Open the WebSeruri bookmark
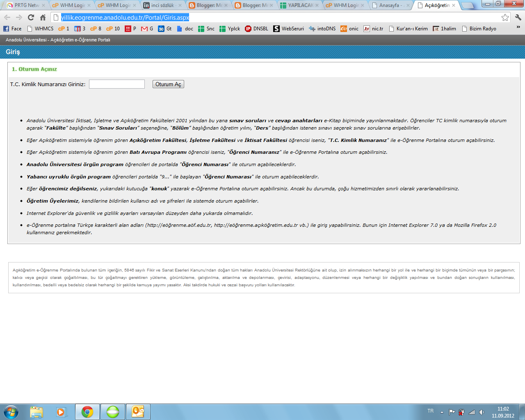This screenshot has height=420, width=525. [x=289, y=29]
